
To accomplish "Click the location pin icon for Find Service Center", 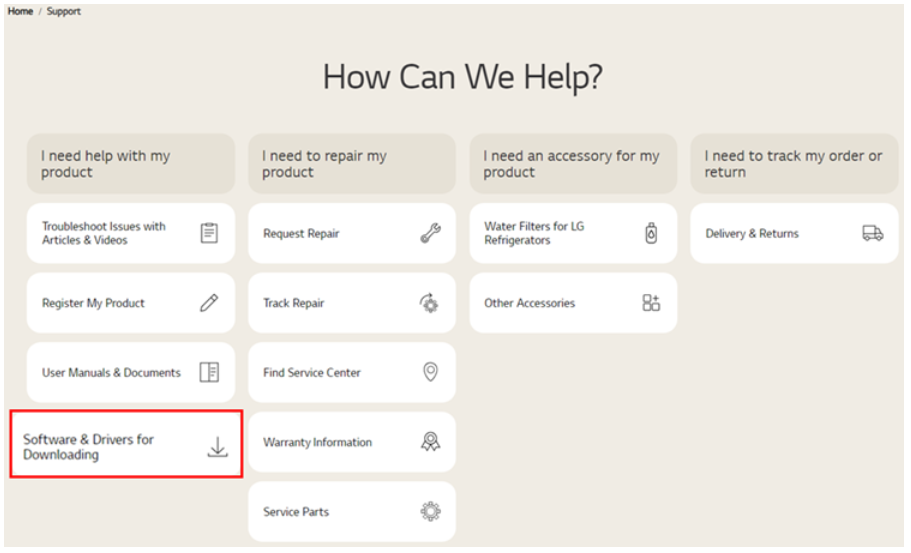I will [x=430, y=372].
